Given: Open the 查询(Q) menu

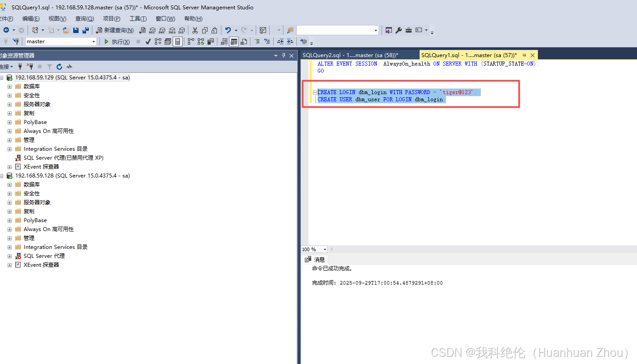Looking at the screenshot, I should pos(84,18).
